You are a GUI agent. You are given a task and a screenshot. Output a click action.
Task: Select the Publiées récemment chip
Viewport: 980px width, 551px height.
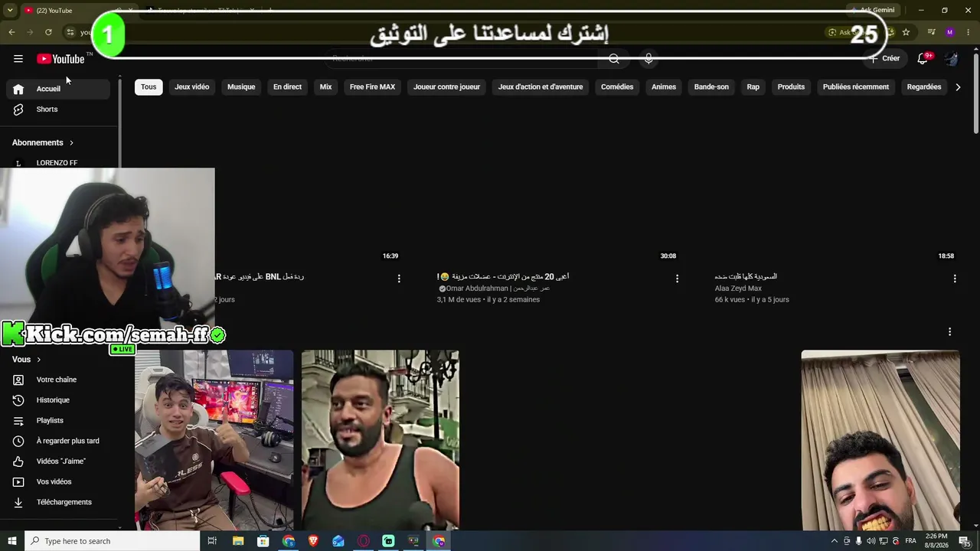856,87
